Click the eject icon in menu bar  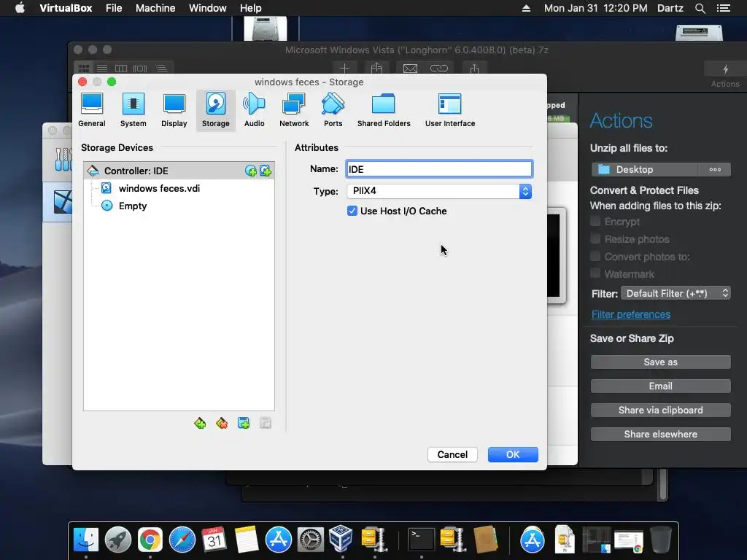pos(526,8)
